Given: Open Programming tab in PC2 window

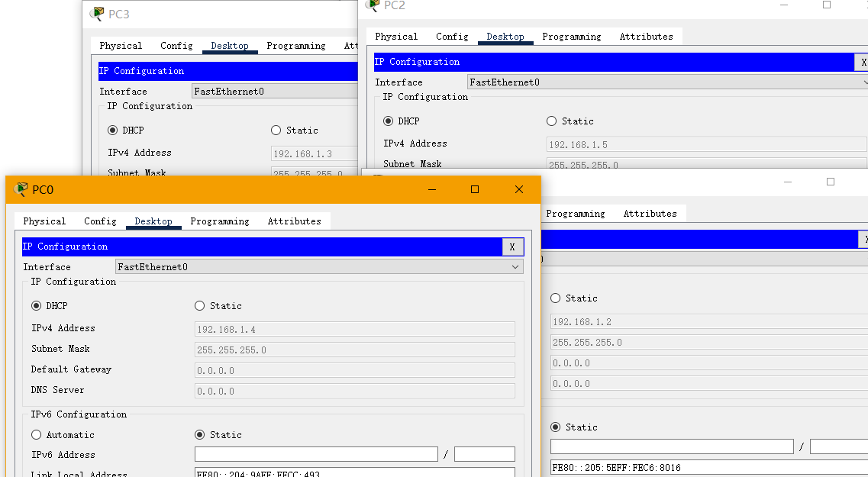Looking at the screenshot, I should pyautogui.click(x=571, y=37).
